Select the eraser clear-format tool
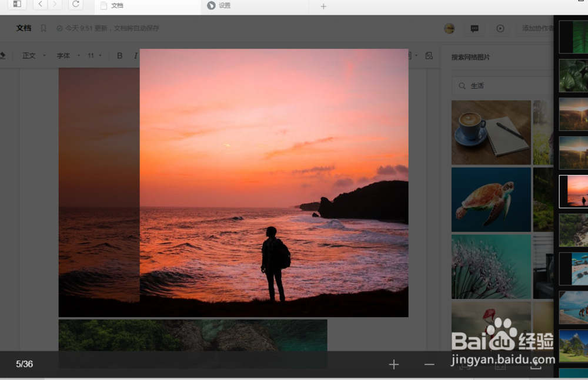The width and height of the screenshot is (588, 380). 2,55
